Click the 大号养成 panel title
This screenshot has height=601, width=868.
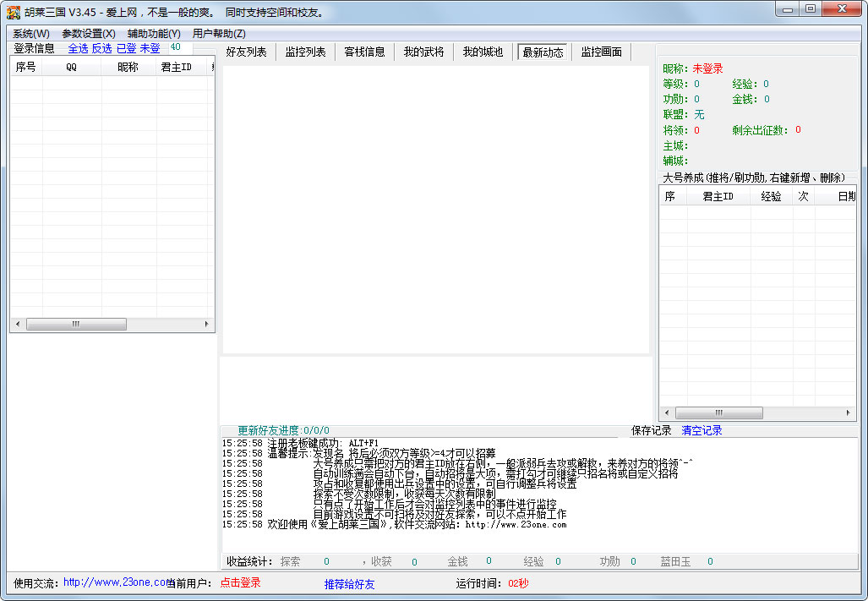754,178
